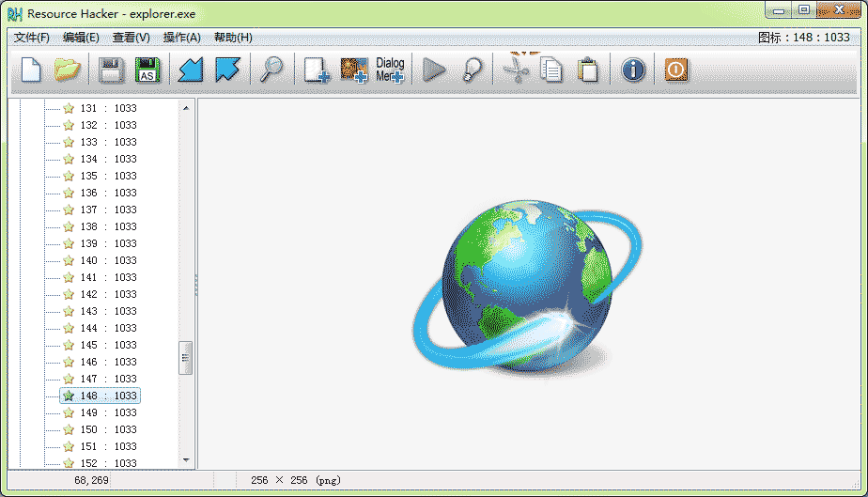The image size is (868, 497).
Task: Click the New blank file icon
Action: (x=31, y=70)
